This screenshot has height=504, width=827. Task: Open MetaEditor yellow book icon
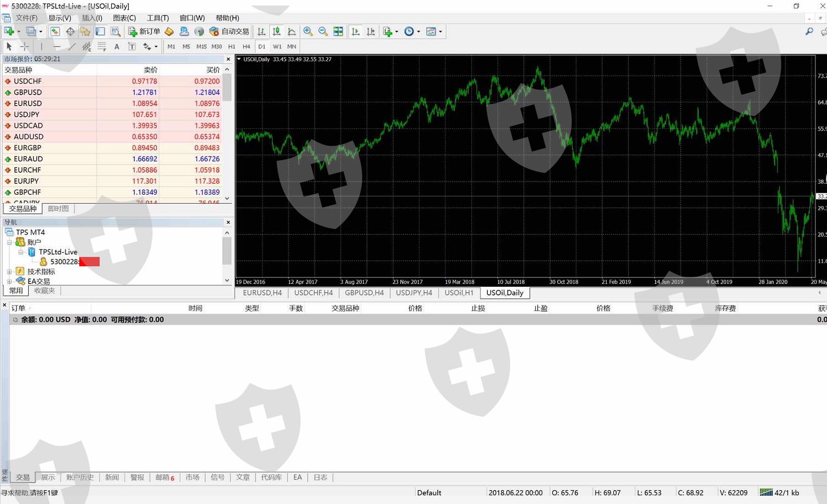169,31
